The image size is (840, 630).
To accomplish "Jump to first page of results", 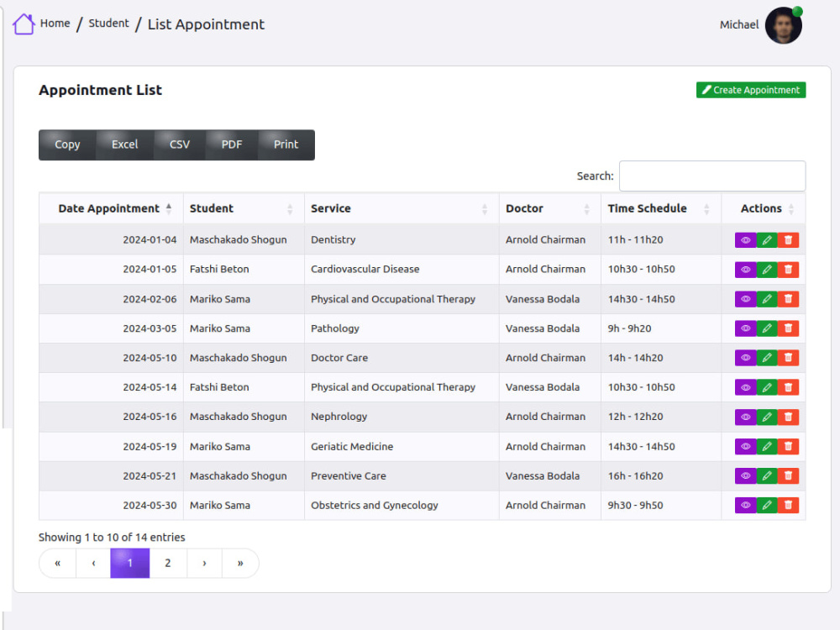I will pyautogui.click(x=58, y=563).
